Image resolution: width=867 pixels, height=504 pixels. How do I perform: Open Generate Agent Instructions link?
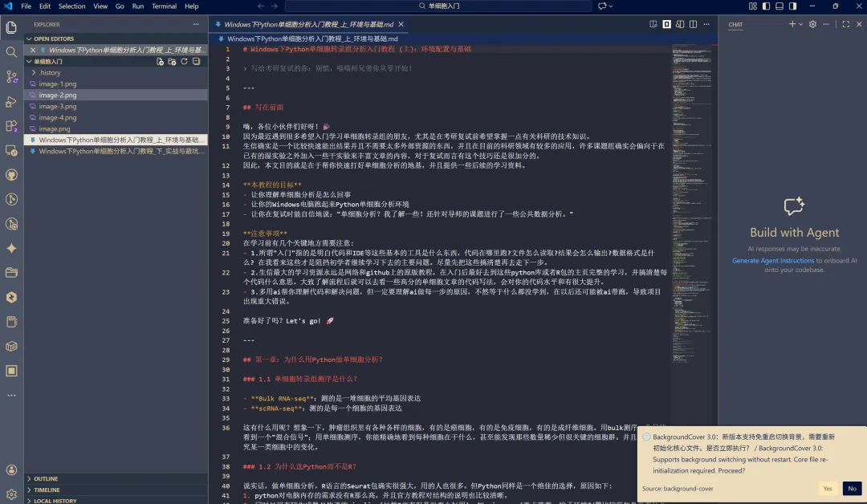773,260
